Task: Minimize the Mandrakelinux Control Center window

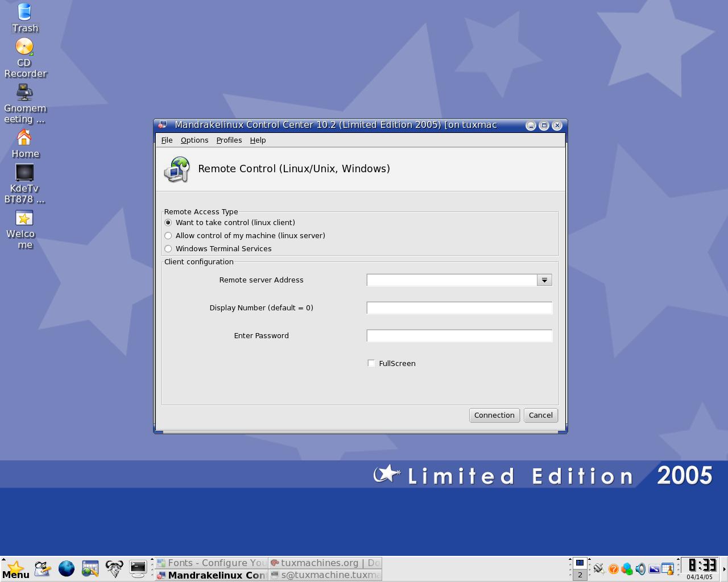Action: point(531,126)
